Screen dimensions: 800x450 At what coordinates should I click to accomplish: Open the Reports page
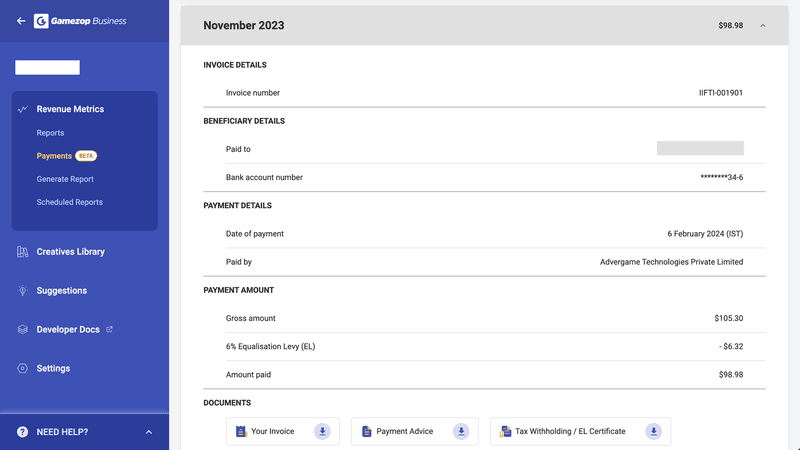coord(51,133)
